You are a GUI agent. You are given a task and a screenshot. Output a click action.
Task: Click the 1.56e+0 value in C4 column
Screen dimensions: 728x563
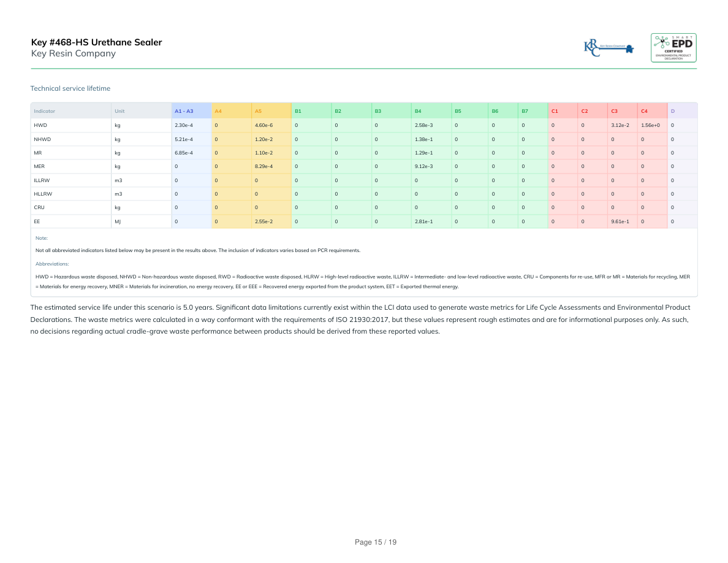pos(650,125)
